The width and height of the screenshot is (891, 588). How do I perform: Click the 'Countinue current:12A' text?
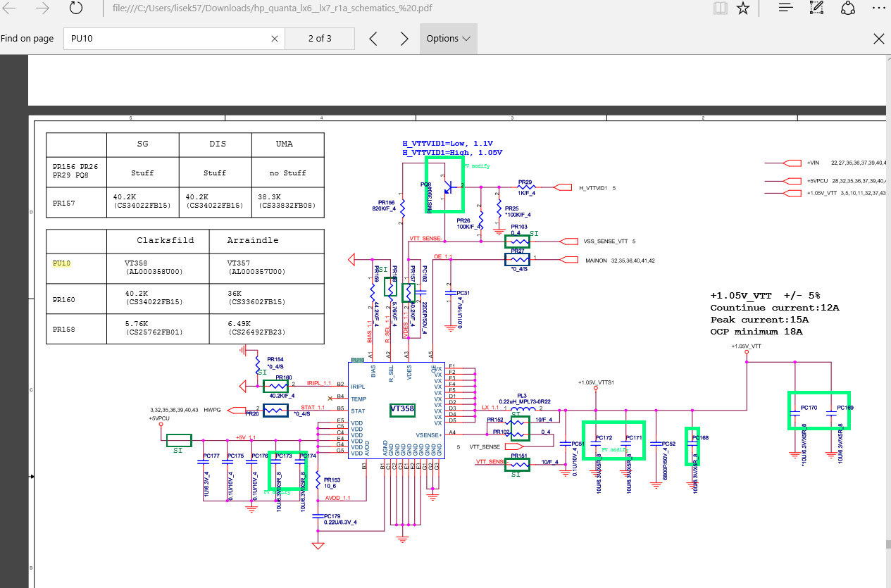click(775, 308)
